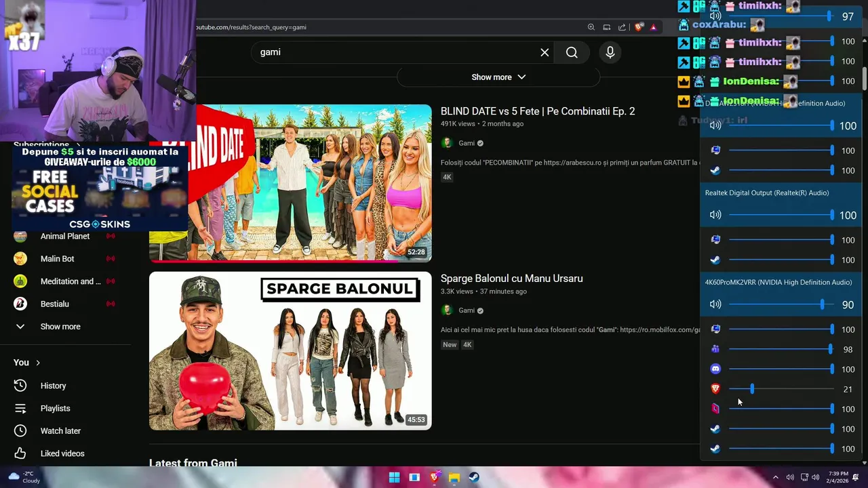Mute the Steam app under Realtek output

pos(715,260)
